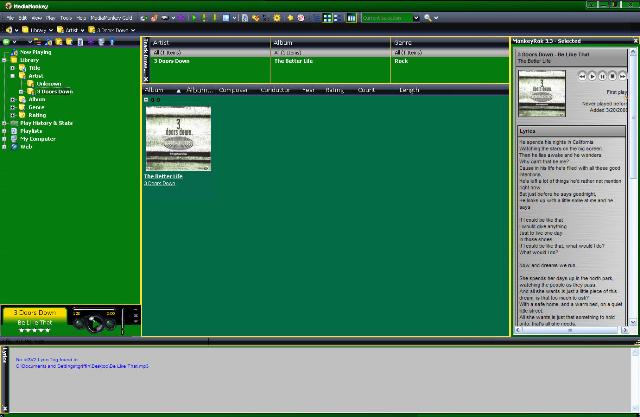Image resolution: width=640 pixels, height=417 pixels.
Task: Collapse the album group toggle
Action: point(146,100)
